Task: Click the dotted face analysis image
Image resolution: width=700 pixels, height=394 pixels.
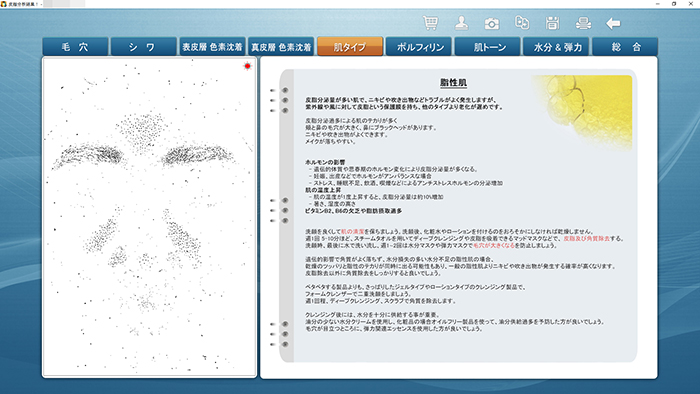Action: pos(150,217)
